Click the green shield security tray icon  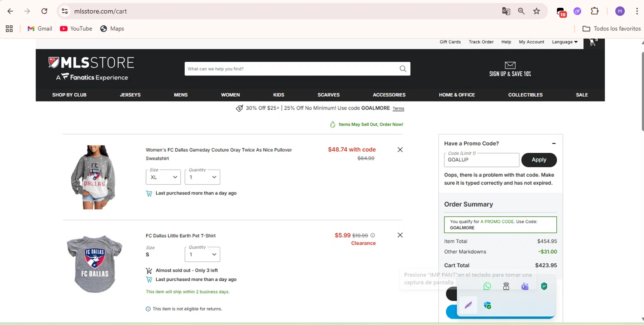(x=544, y=286)
